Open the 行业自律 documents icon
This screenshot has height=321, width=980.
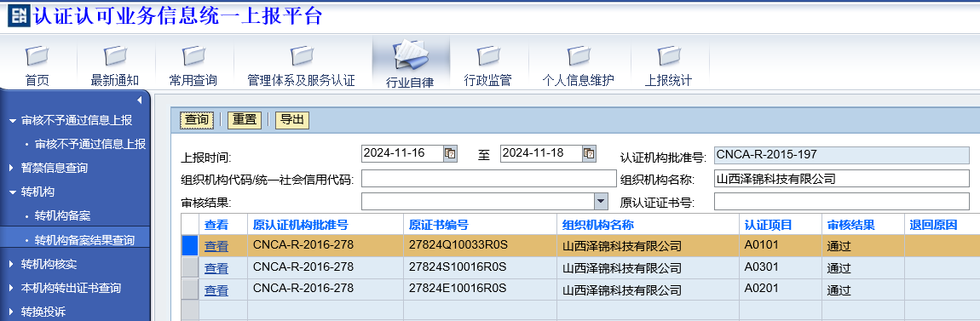tap(411, 55)
